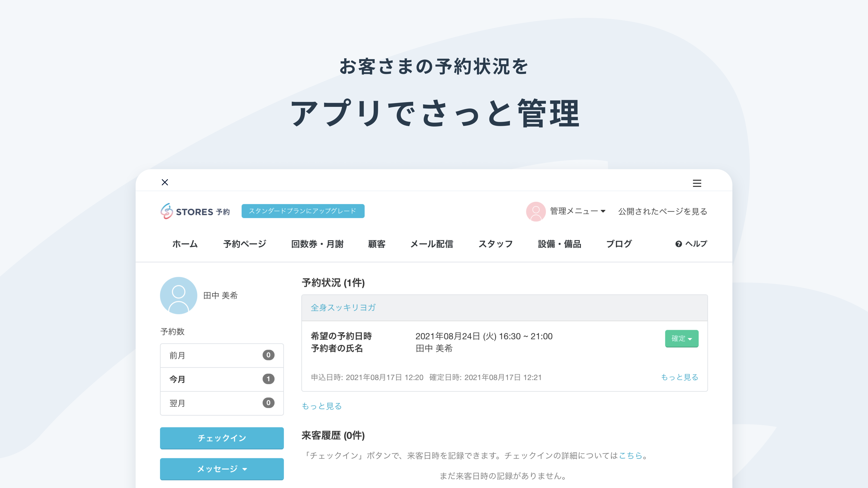Switch to the 顧客 tab
Image resolution: width=868 pixels, height=488 pixels.
point(376,244)
